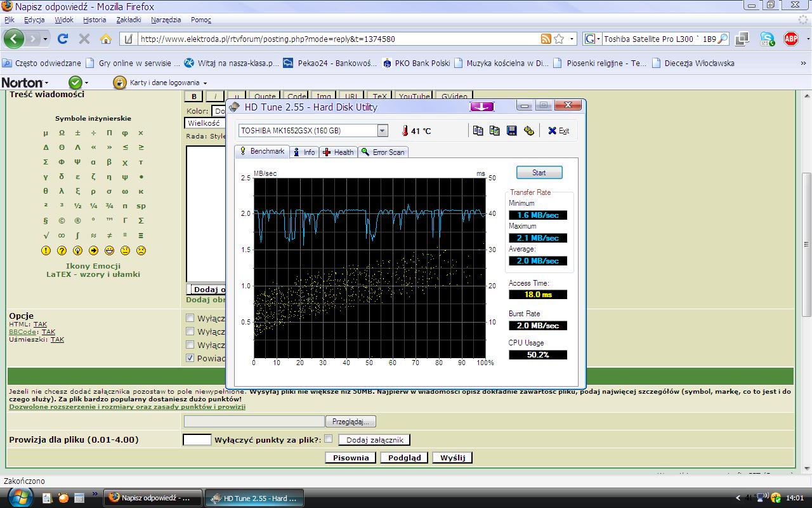Open the Diecezja Włocławska bookmark
Image resolution: width=812 pixels, height=508 pixels.
693,63
